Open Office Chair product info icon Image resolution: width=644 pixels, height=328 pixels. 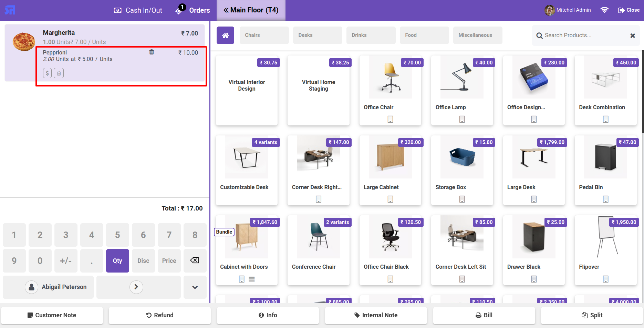pyautogui.click(x=390, y=119)
